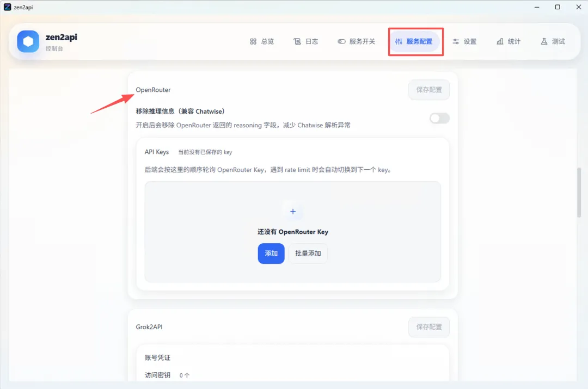Click the 账号凭证 label
This screenshot has height=389, width=588.
157,358
